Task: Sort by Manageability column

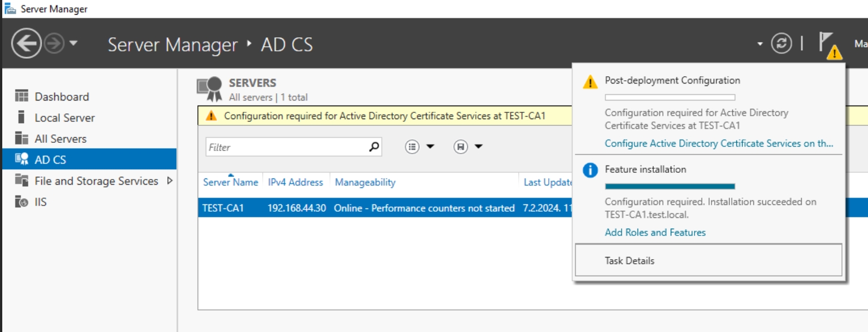Action: pyautogui.click(x=365, y=182)
